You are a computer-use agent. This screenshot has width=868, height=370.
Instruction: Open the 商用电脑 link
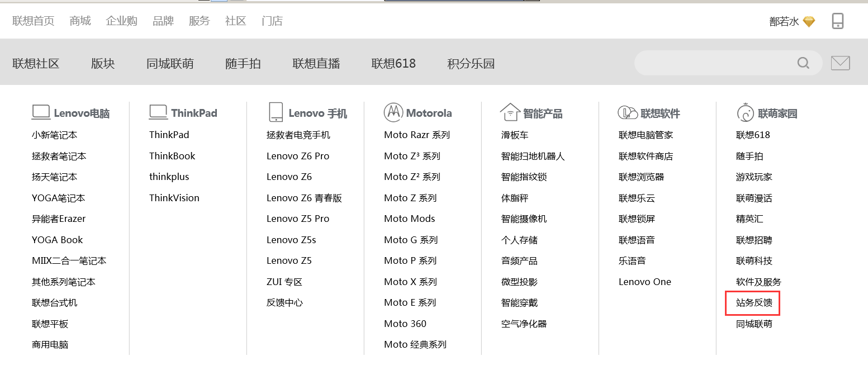pyautogui.click(x=50, y=344)
